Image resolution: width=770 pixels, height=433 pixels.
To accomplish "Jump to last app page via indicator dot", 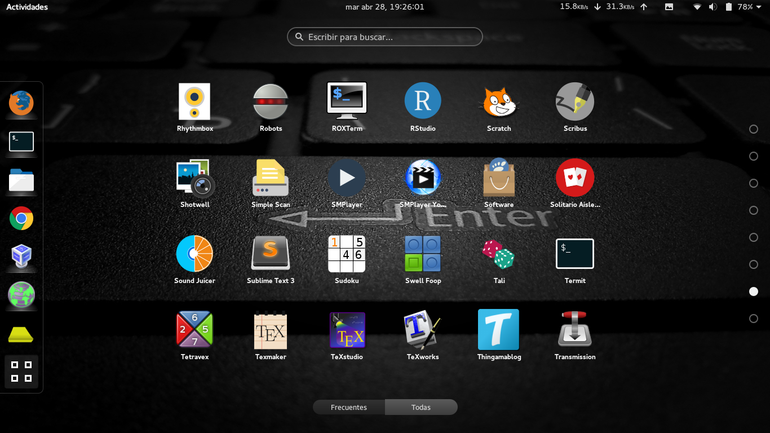I will coord(753,319).
